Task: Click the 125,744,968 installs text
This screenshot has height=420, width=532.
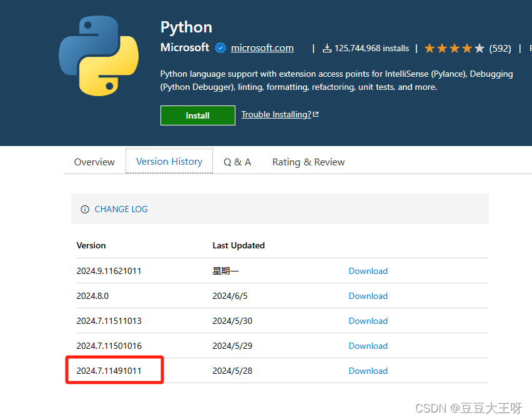Action: click(x=372, y=48)
